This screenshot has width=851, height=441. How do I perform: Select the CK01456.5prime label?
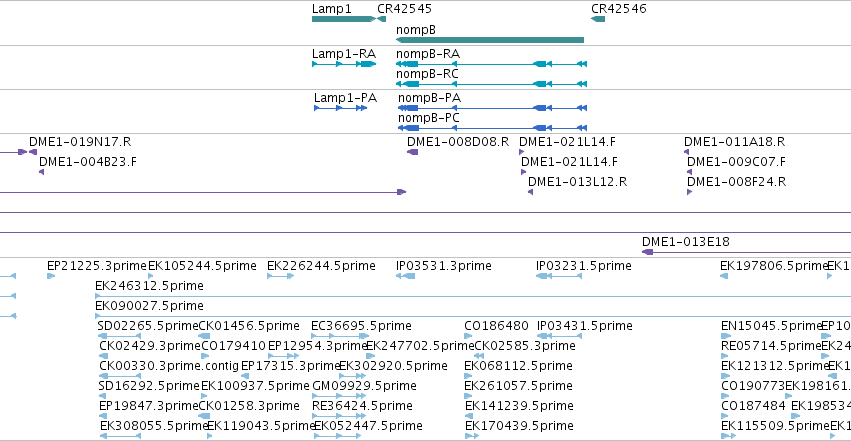pos(249,326)
